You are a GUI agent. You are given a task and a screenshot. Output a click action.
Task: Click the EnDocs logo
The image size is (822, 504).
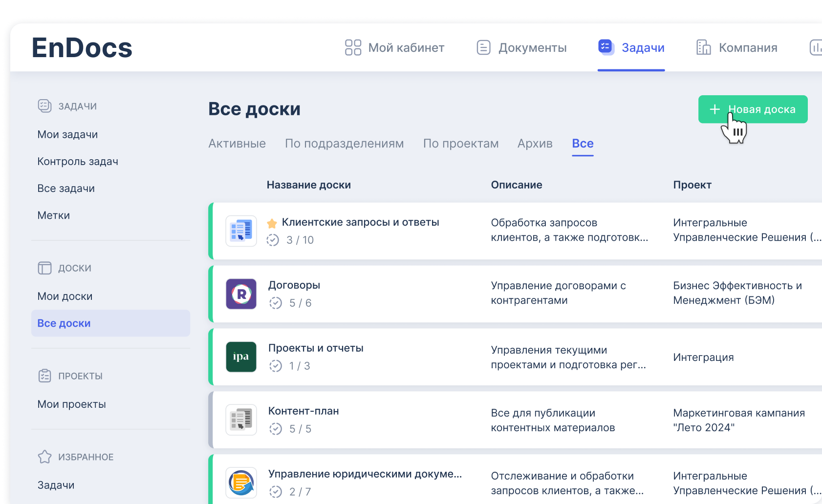[82, 48]
